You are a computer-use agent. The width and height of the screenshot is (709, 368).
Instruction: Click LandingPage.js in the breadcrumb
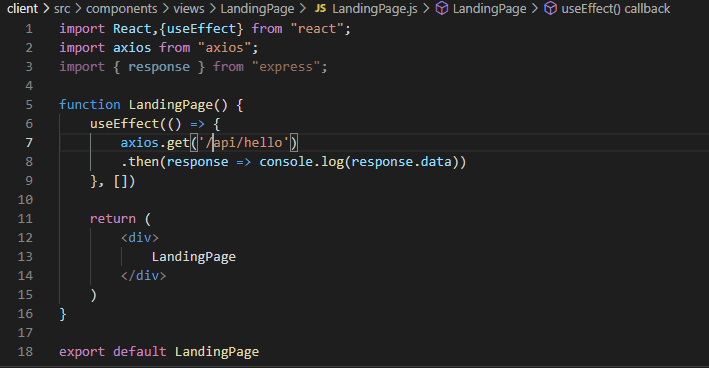tap(375, 8)
